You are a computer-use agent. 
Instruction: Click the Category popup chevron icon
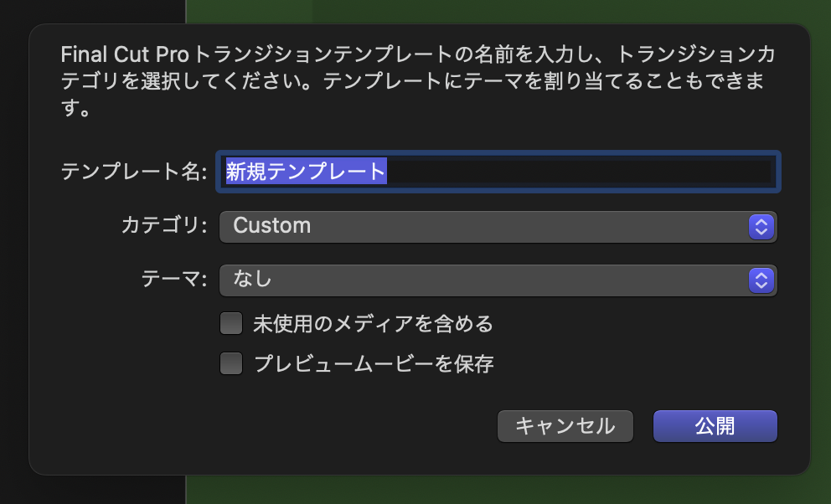(x=760, y=226)
